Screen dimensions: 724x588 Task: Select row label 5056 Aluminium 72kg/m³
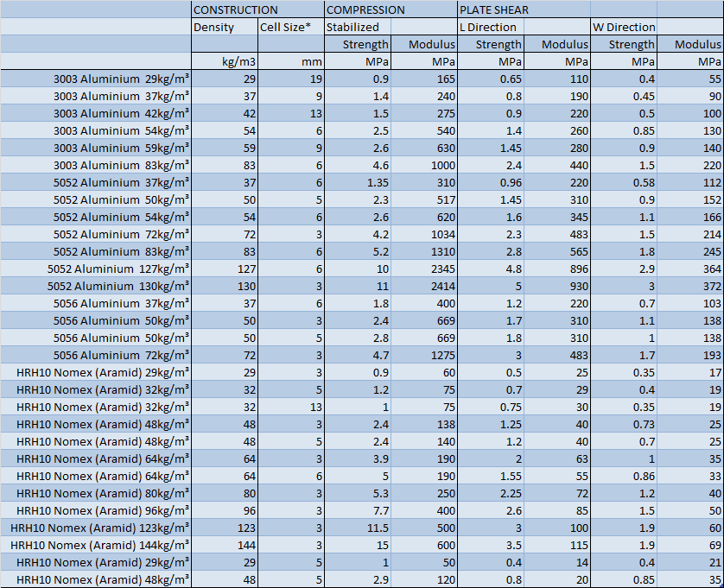(96, 355)
